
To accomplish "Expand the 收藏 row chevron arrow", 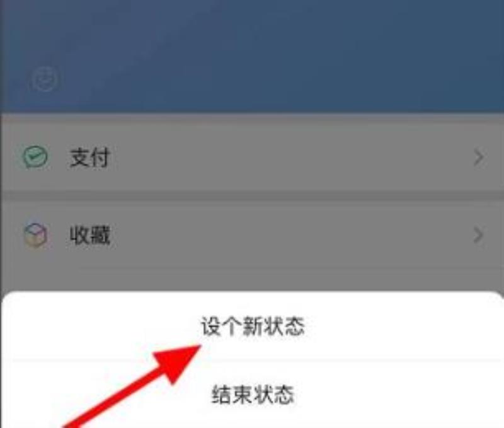I will (478, 235).
